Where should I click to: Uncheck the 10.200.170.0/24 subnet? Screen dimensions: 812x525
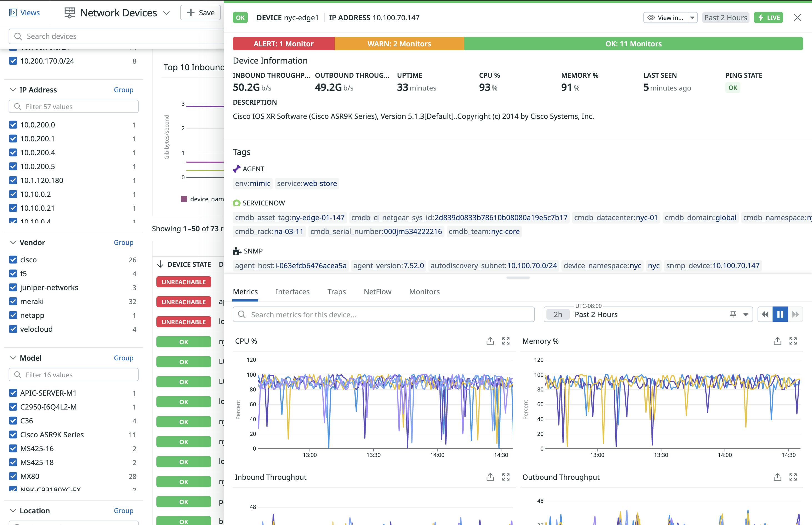pyautogui.click(x=13, y=61)
